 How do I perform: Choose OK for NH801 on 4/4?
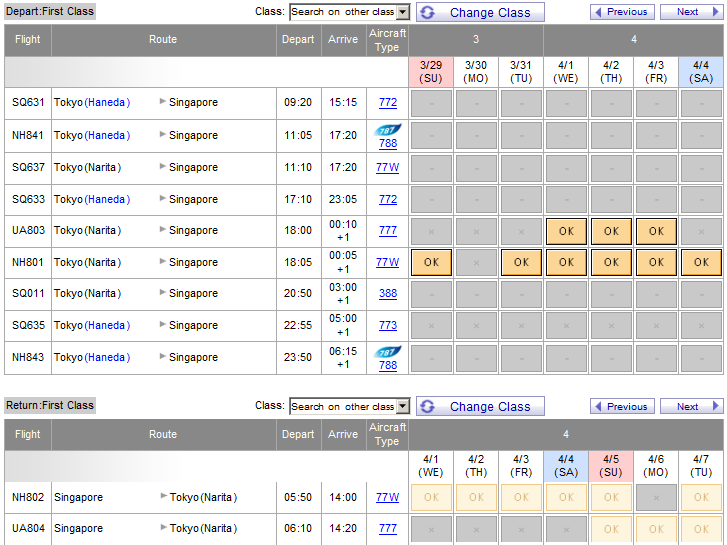[x=701, y=262]
